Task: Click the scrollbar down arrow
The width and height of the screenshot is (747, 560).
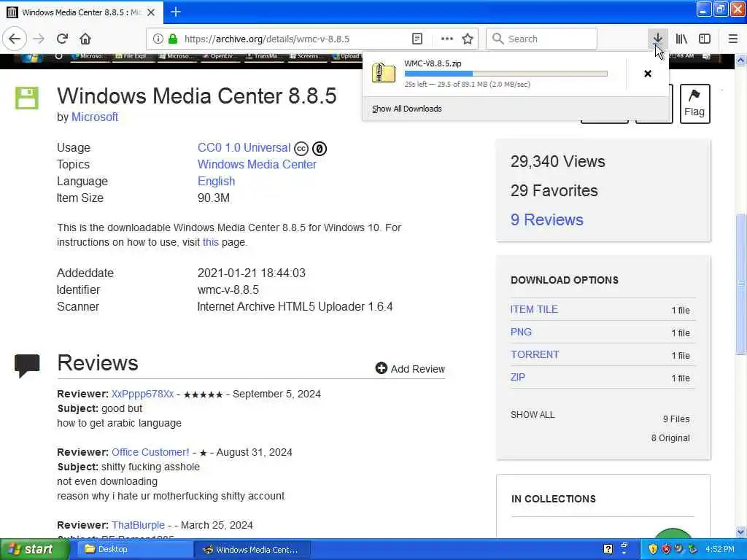Action: pyautogui.click(x=741, y=532)
